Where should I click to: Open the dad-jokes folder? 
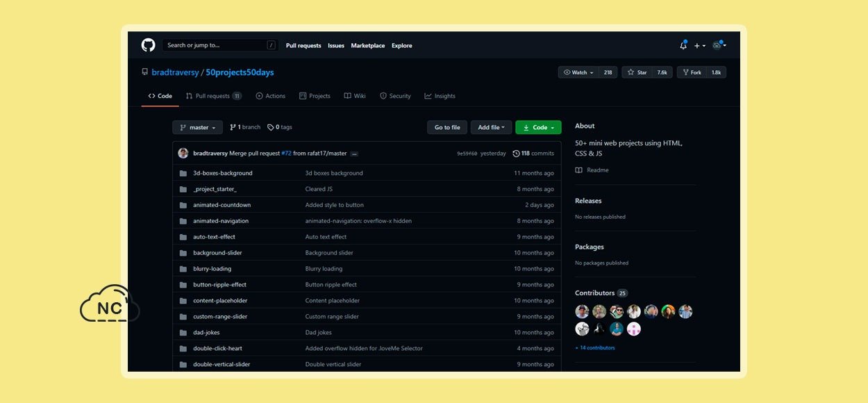point(206,333)
